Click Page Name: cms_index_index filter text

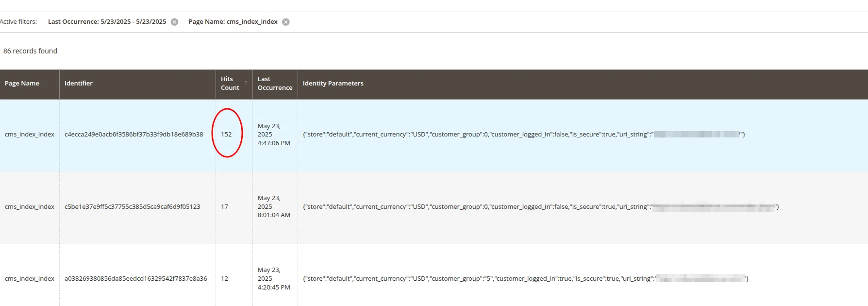[233, 22]
